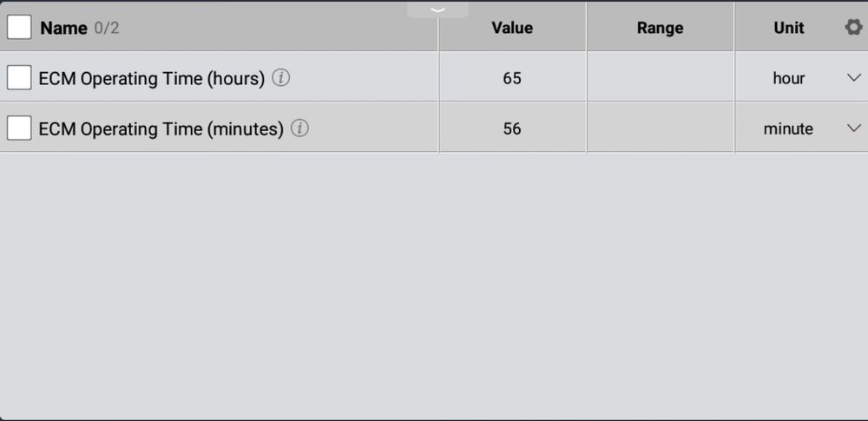Click the Unit column header
868x421 pixels.
[789, 28]
